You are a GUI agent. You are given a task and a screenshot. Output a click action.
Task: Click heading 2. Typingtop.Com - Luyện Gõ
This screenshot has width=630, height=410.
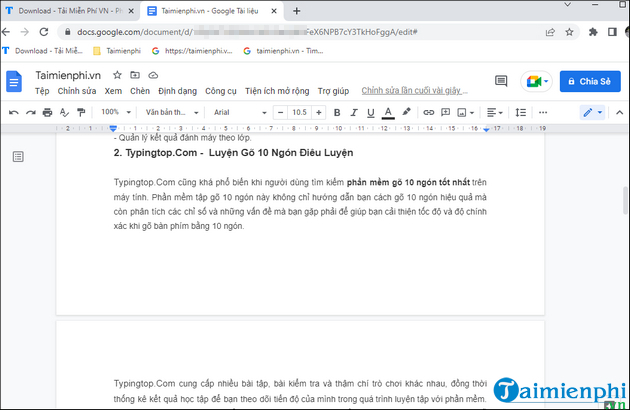pos(233,153)
